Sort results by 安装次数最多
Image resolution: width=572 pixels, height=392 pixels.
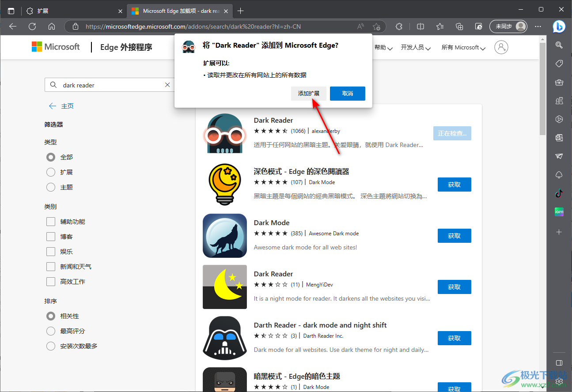51,346
